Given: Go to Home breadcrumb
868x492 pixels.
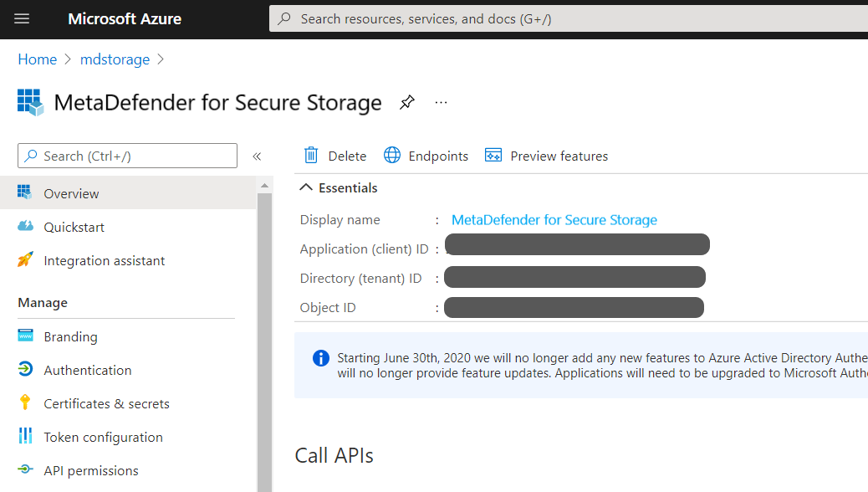Looking at the screenshot, I should click(x=37, y=59).
